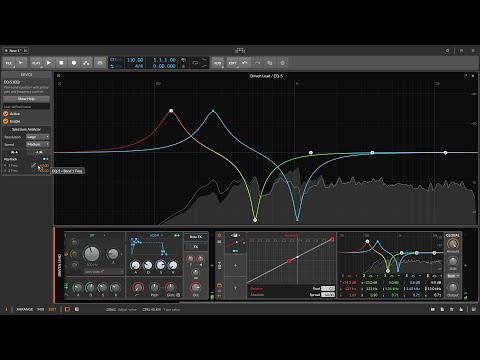Click the duplicate/copy icon in the toolbar

270,63
